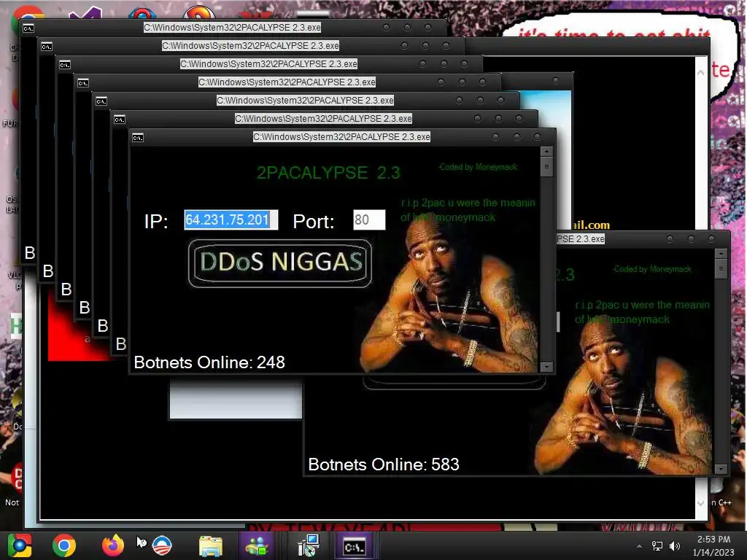This screenshot has width=747, height=560.
Task: Open the network status tray icon
Action: tap(657, 546)
